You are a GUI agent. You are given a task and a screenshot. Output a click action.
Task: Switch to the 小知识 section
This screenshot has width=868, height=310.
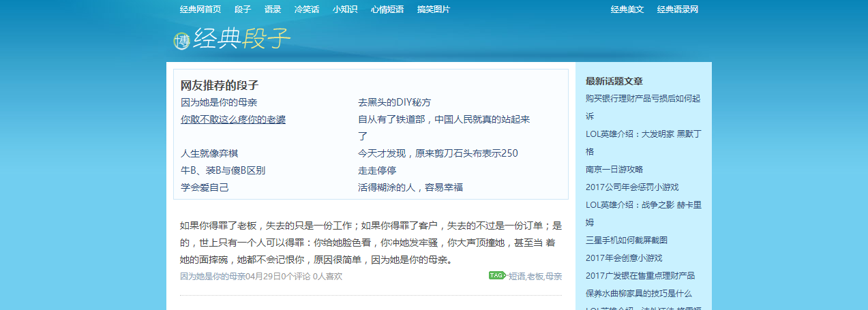(x=345, y=10)
